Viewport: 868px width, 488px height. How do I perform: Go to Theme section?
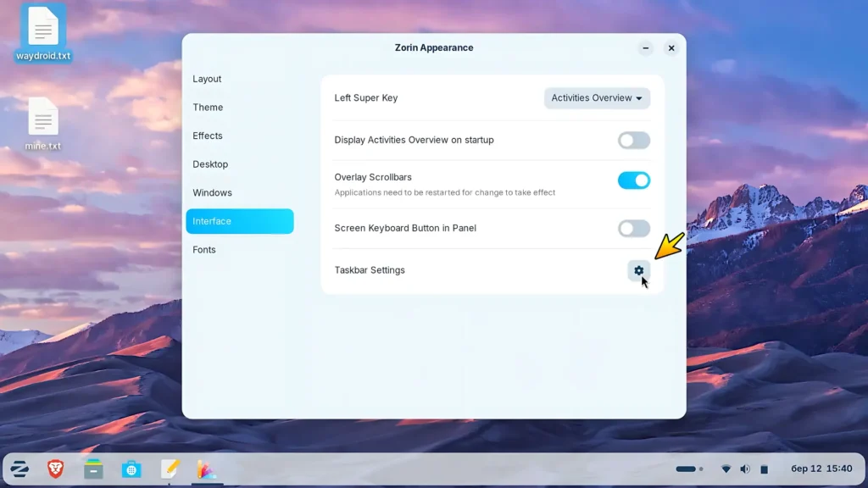[240, 108]
